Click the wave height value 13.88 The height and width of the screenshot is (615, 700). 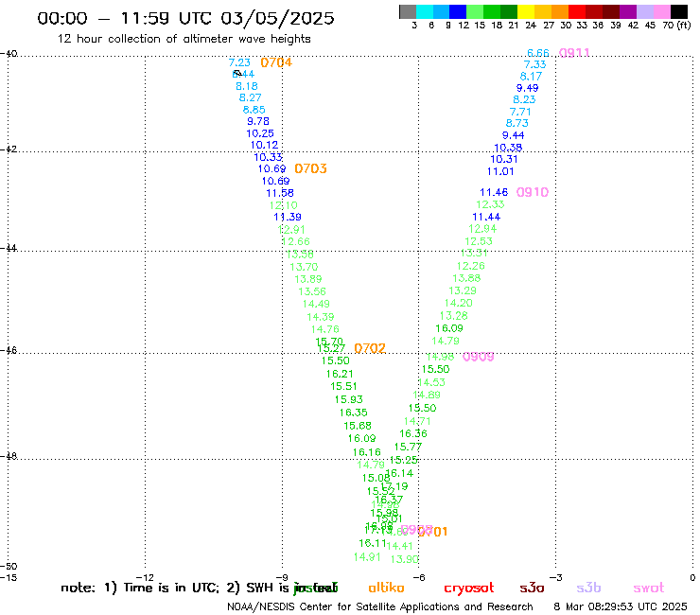[466, 279]
